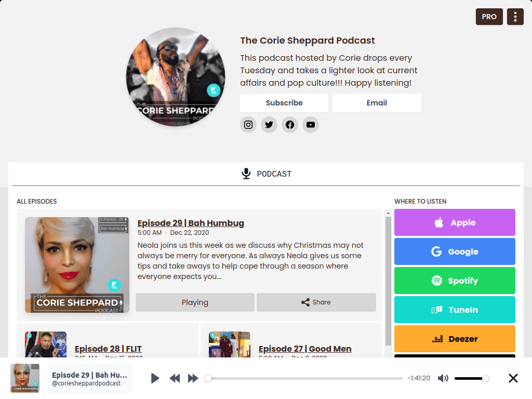Click the podcast circular cover image
532x399 pixels.
coord(176,77)
